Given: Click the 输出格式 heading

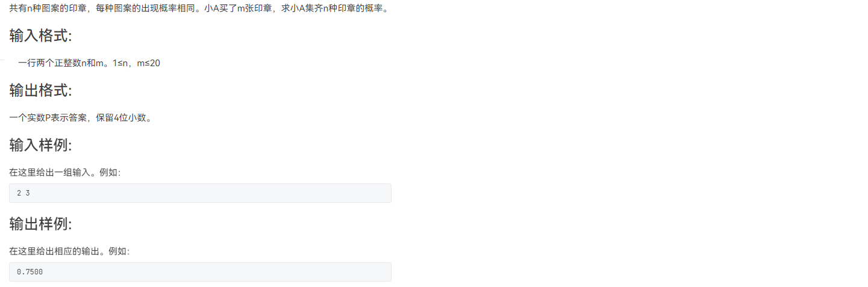Looking at the screenshot, I should (x=40, y=91).
